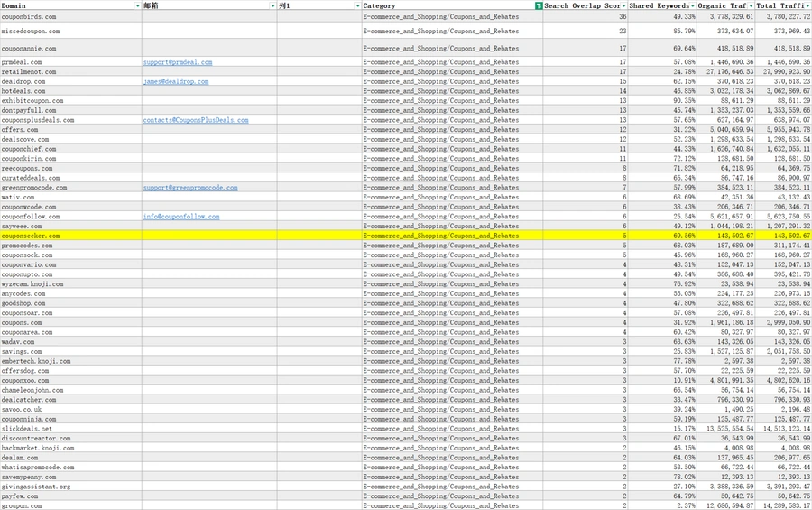Viewport: 812px width, 510px height.
Task: Select the payfew.com cell
Action: point(71,496)
